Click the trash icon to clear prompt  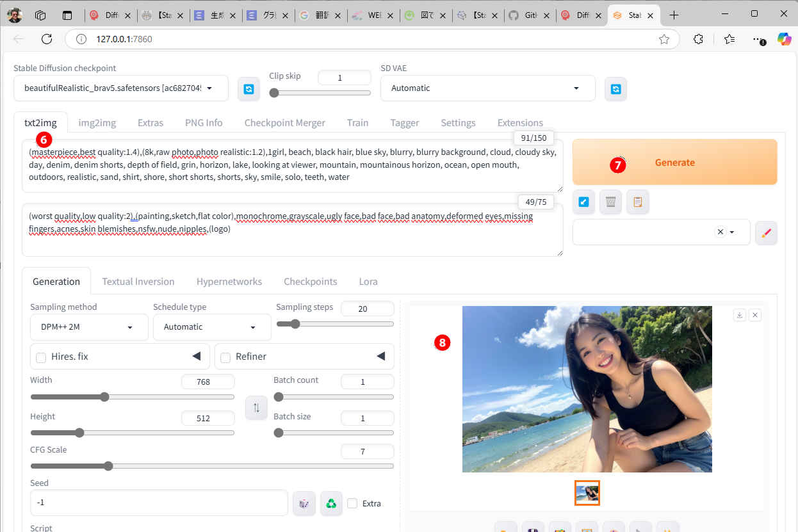(x=610, y=202)
